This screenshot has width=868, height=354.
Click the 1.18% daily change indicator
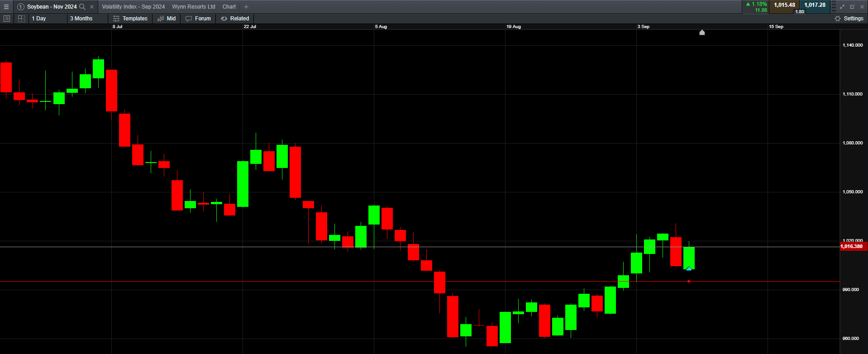757,4
